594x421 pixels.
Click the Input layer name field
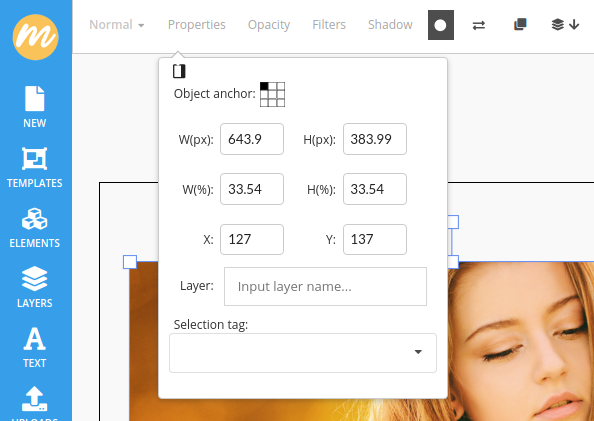click(x=325, y=286)
